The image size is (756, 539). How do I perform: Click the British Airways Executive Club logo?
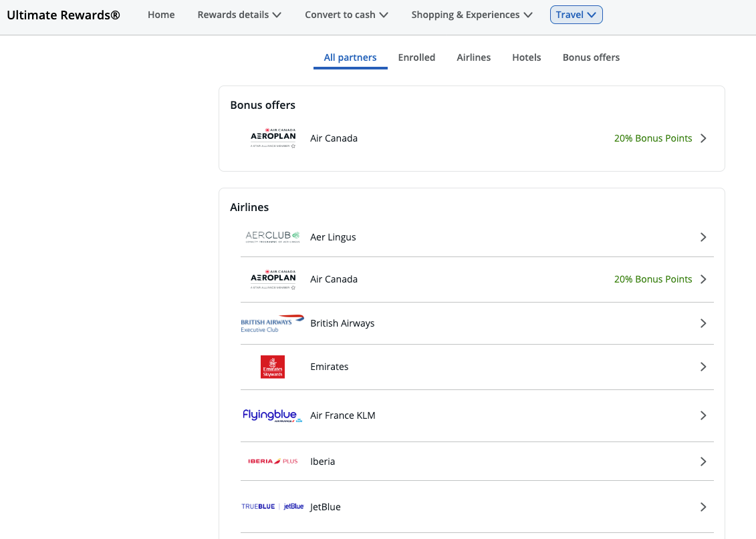(x=273, y=324)
